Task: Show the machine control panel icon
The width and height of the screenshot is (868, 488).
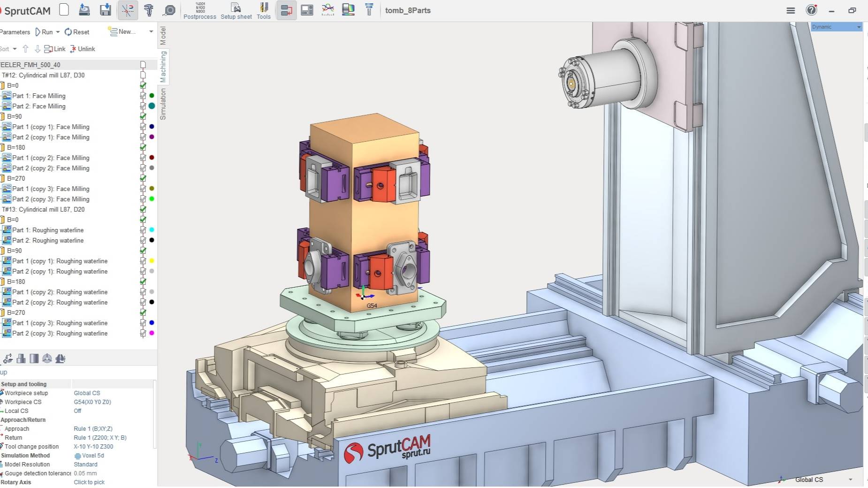Action: 307,10
